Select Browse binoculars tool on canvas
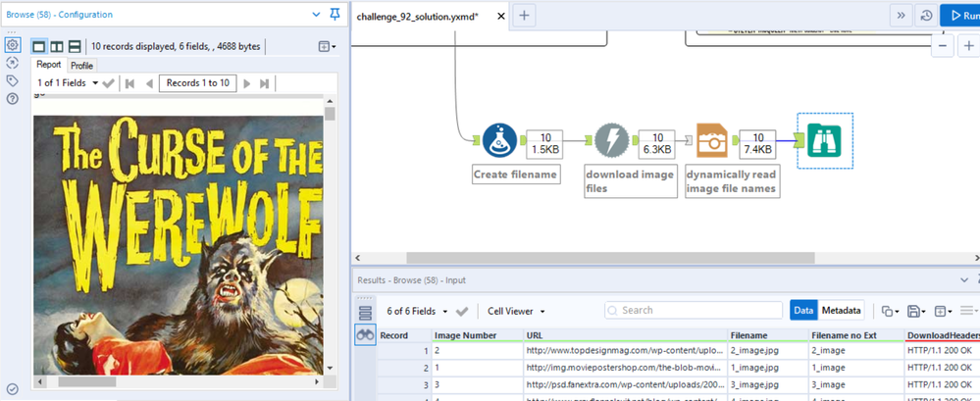 tap(825, 140)
